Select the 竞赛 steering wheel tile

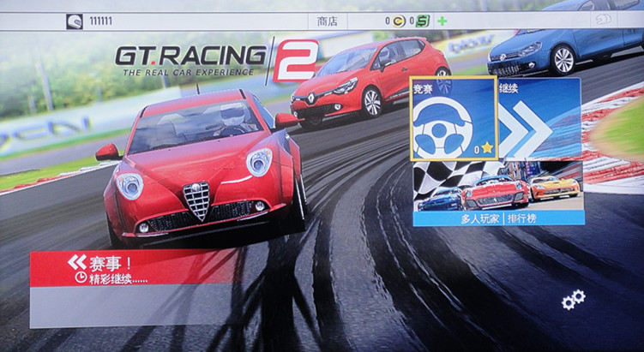454,118
